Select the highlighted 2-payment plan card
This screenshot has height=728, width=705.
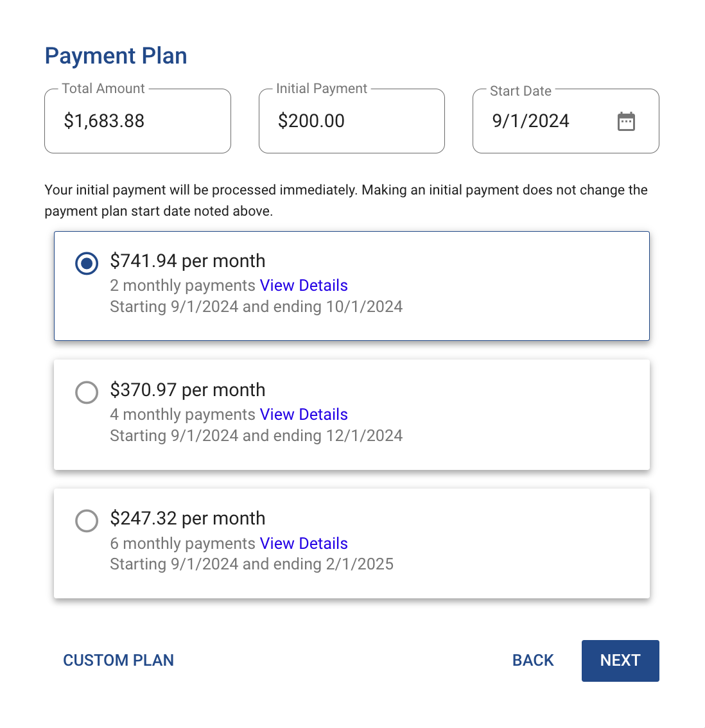[x=351, y=286]
